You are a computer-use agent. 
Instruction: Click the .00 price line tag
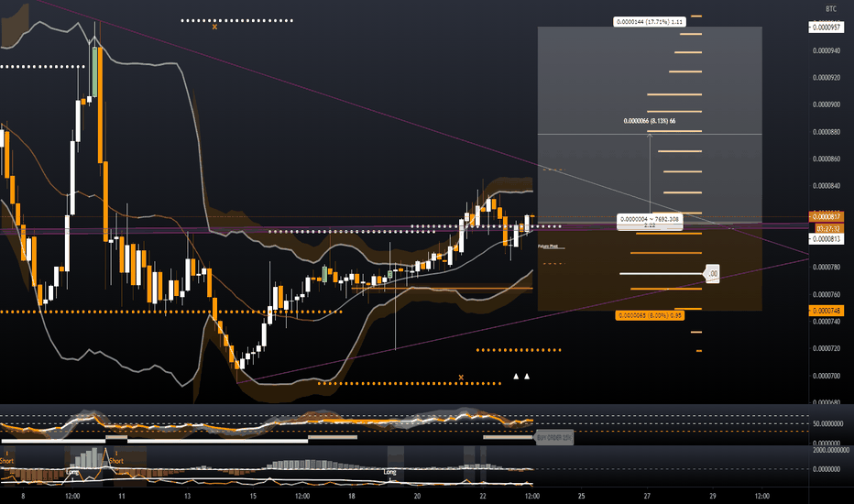[712, 273]
